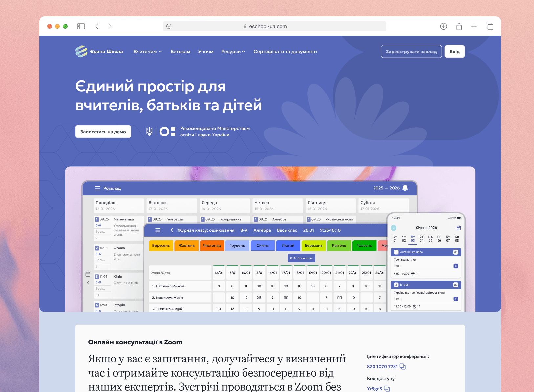
Task: Show tab overview icon
Action: (x=489, y=26)
